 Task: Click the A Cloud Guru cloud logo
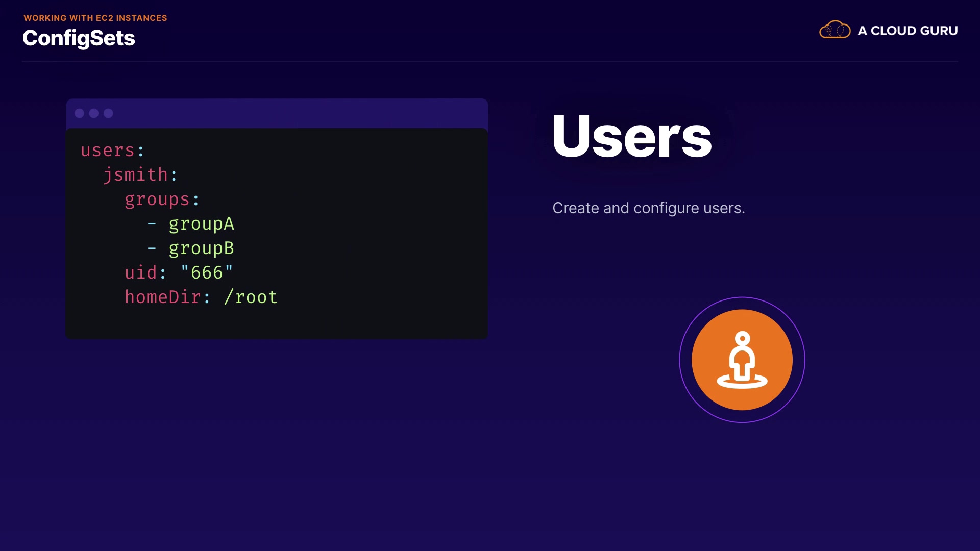tap(835, 30)
